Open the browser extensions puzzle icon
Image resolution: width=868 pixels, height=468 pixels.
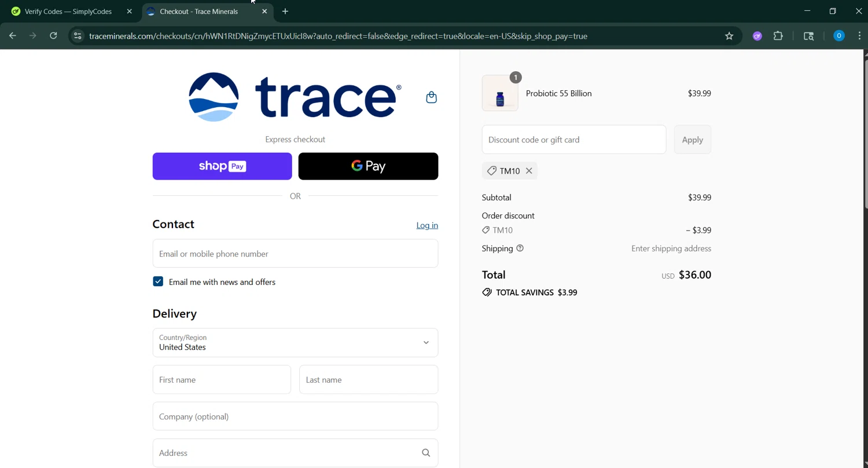778,36
